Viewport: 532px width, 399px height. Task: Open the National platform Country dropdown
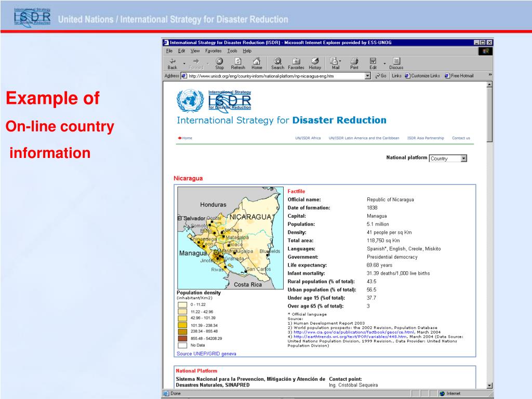click(448, 158)
